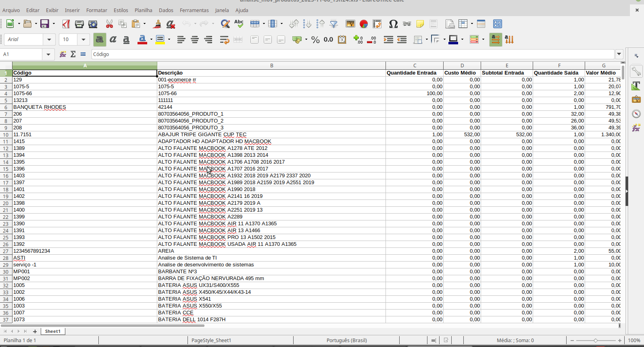This screenshot has width=644, height=347.
Task: Apply red font color swatch
Action: click(142, 39)
